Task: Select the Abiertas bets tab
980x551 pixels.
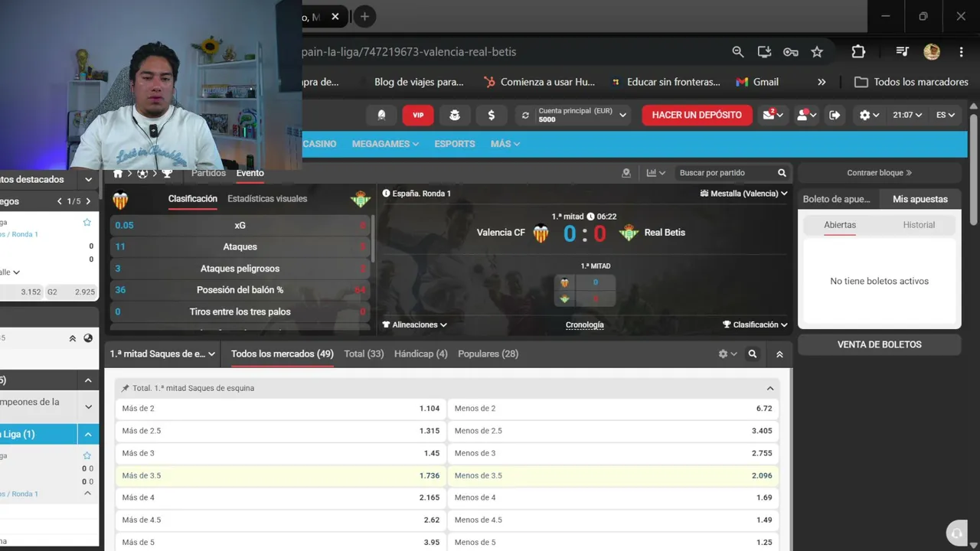Action: coord(840,225)
